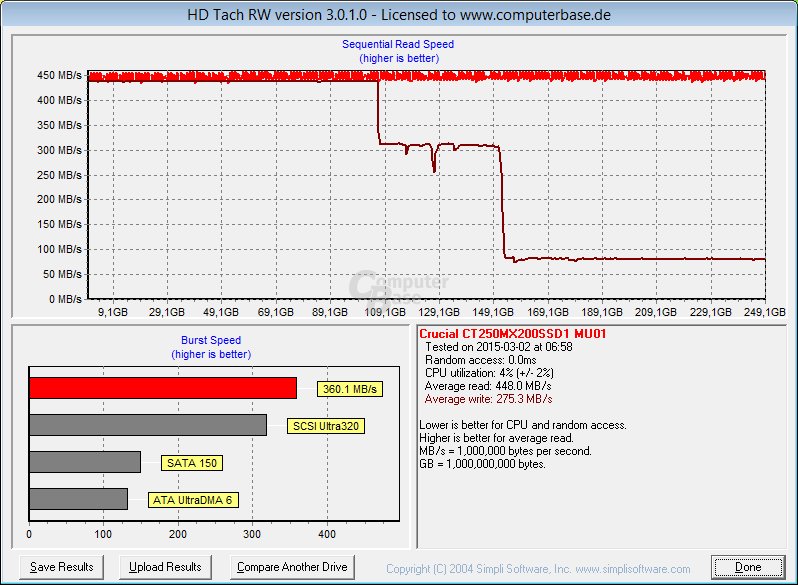Select the Crucial CT250MX200SSD1 MU01 drive name
Viewport: 798px width, 585px height.
(513, 334)
